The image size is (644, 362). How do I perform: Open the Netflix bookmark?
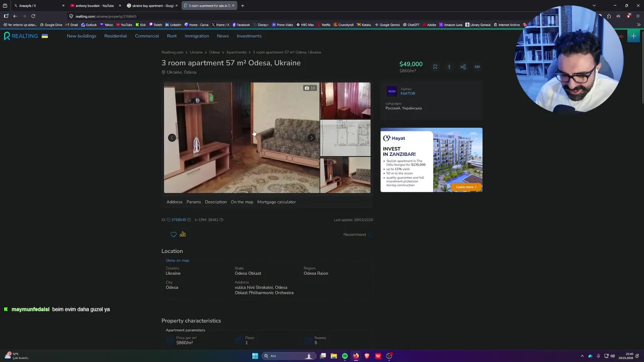324,25
